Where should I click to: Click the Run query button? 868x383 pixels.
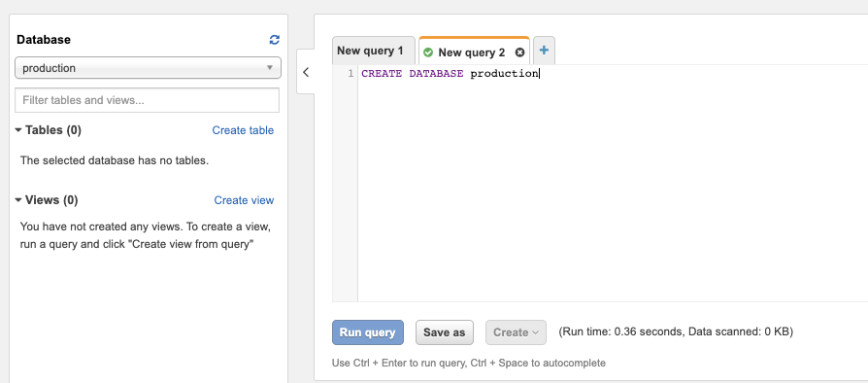coord(368,332)
